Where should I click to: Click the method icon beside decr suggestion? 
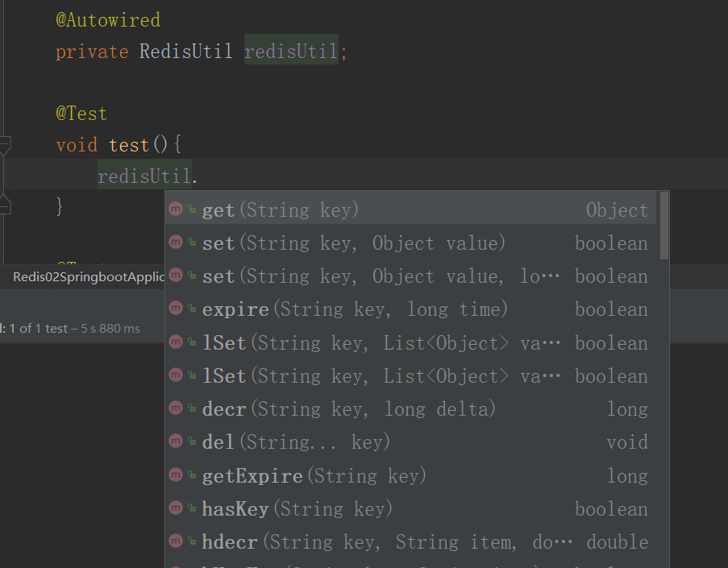point(175,409)
